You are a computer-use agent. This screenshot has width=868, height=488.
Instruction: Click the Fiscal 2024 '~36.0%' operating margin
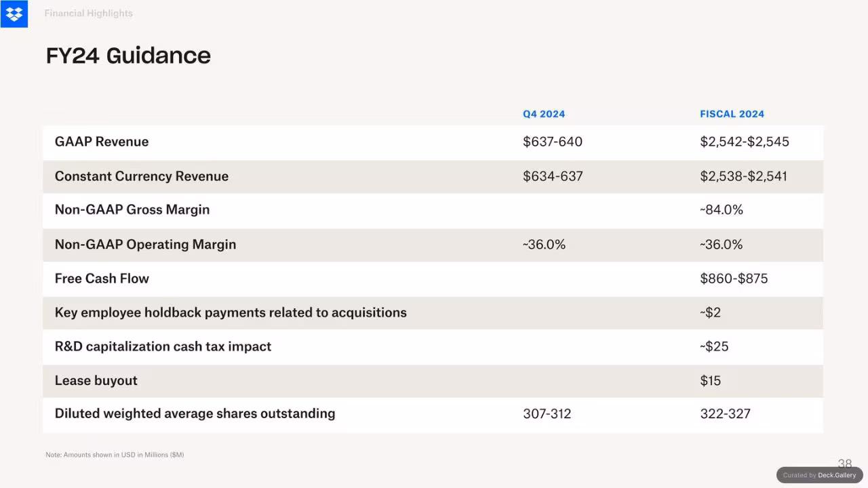click(x=722, y=245)
